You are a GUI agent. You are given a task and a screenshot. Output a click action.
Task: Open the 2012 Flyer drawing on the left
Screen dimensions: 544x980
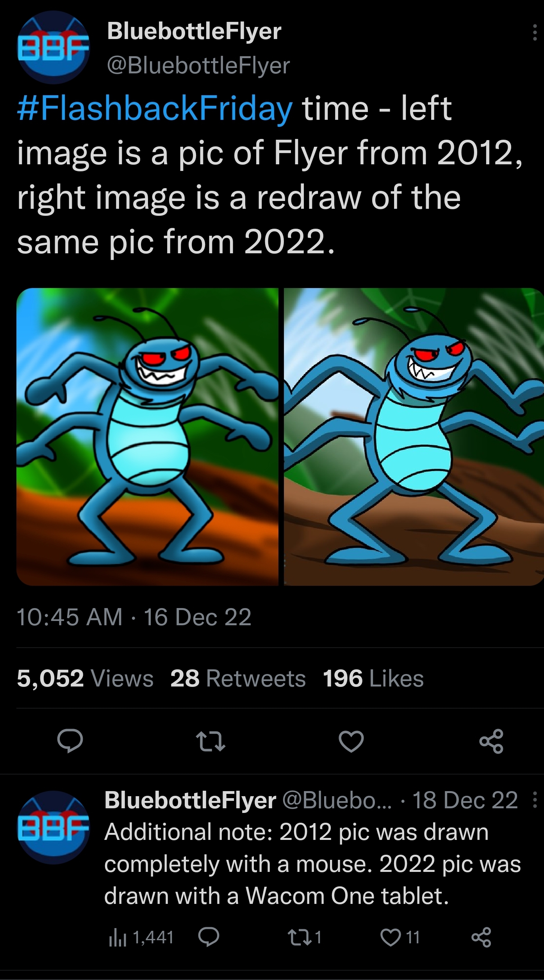[147, 437]
